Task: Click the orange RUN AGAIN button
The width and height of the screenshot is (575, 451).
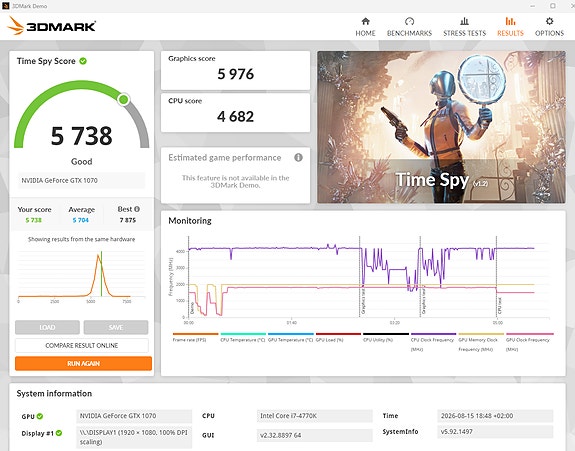Action: 83,363
